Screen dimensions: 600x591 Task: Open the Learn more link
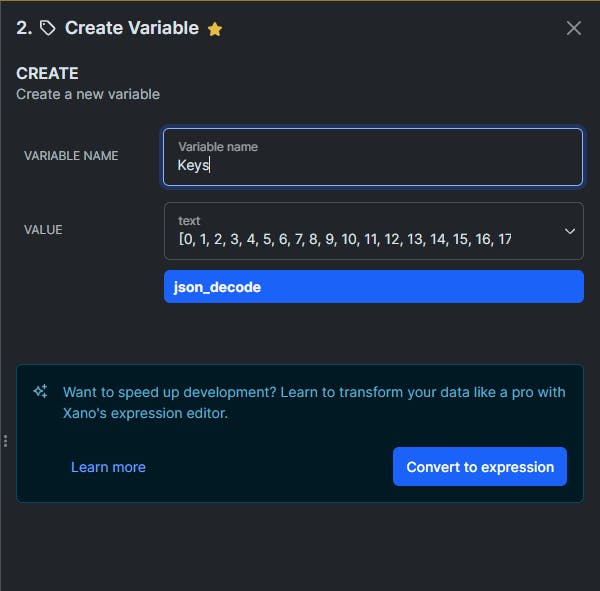pos(108,467)
